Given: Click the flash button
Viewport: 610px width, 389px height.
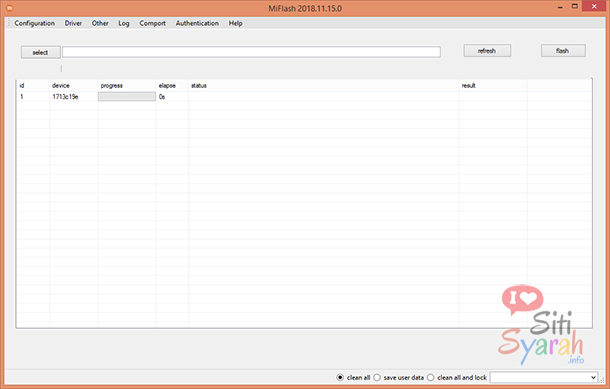Looking at the screenshot, I should click(x=563, y=51).
